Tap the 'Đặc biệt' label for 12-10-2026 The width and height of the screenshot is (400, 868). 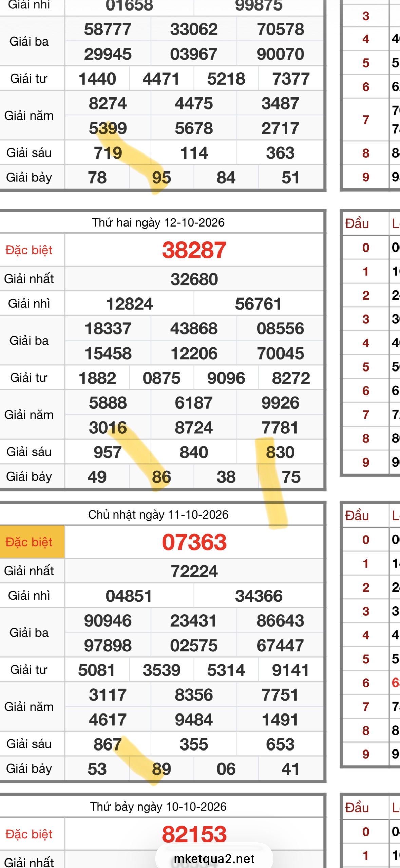coord(29,250)
